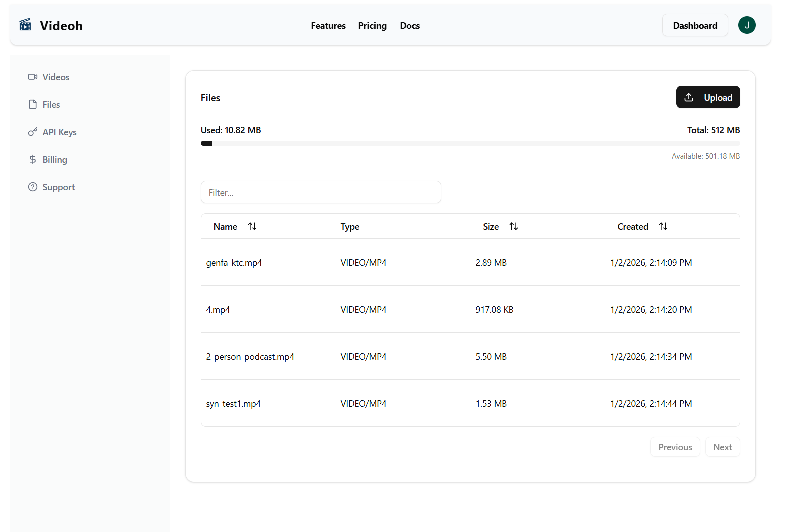This screenshot has height=532, width=790.
Task: Select the 4.mp4 file name
Action: point(218,309)
